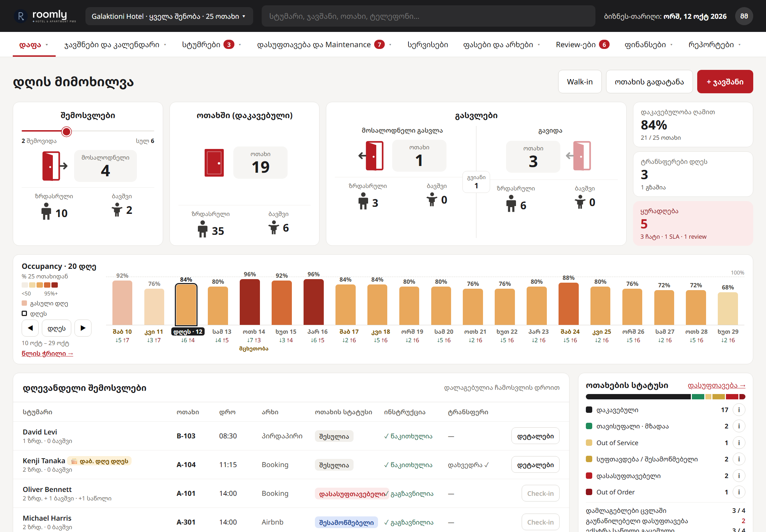Expand სტუმრები menu
766x532 pixels.
212,45
